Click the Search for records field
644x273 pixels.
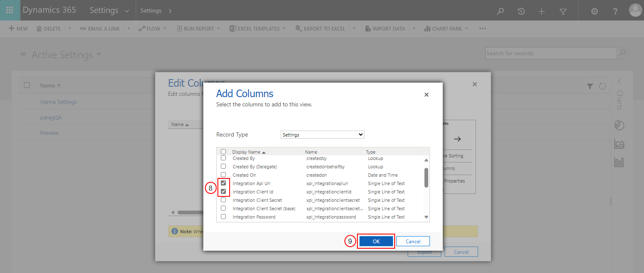551,53
